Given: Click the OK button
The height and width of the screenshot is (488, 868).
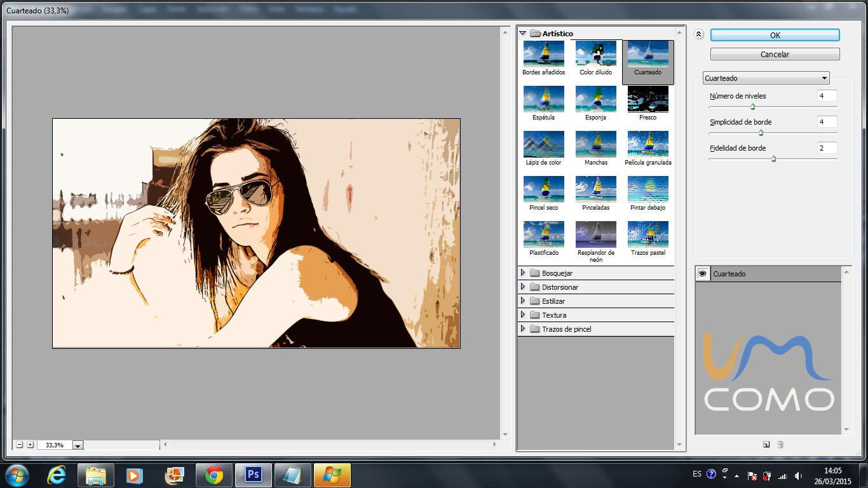Looking at the screenshot, I should tap(775, 35).
